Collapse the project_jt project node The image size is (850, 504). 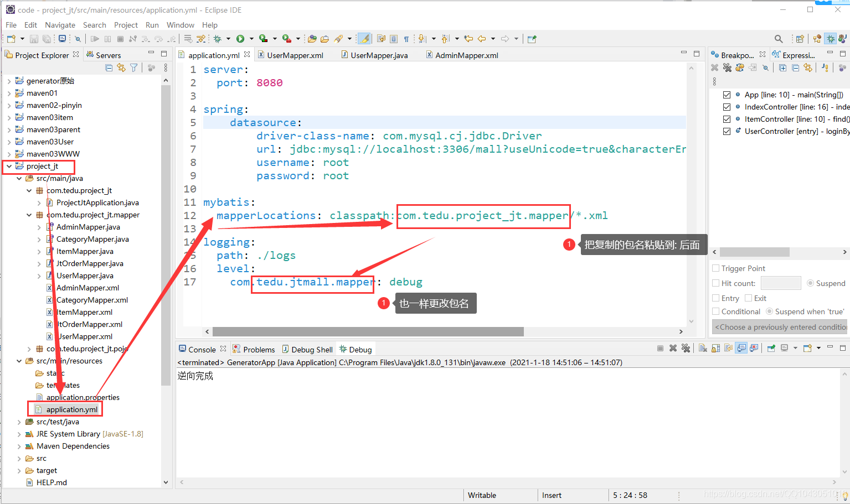click(x=9, y=166)
